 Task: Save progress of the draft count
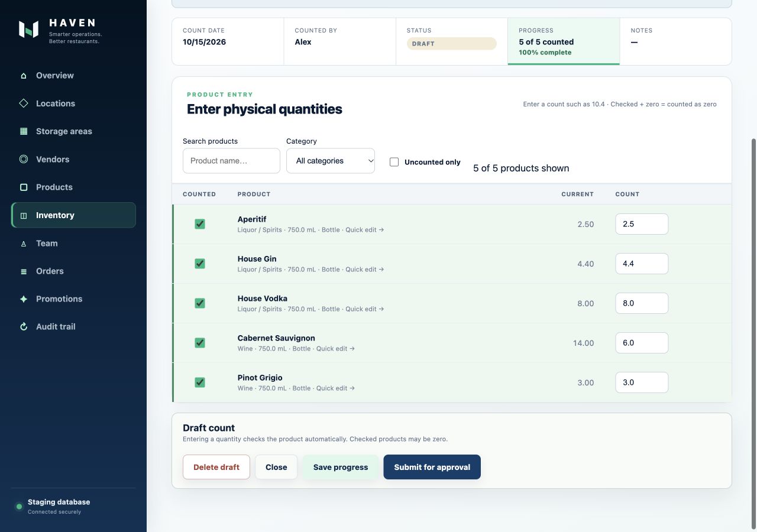[x=341, y=467]
